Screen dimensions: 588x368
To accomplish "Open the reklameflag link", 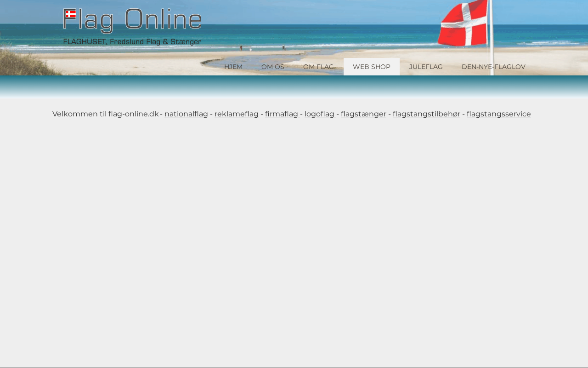I will pyautogui.click(x=237, y=114).
